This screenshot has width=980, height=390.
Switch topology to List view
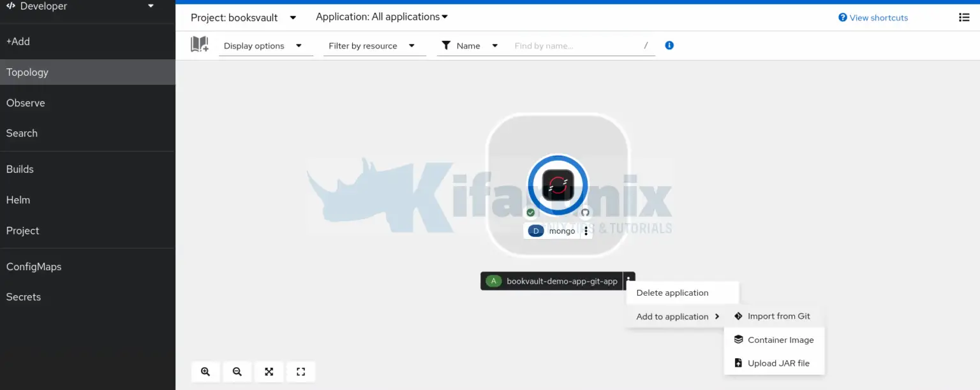click(964, 17)
